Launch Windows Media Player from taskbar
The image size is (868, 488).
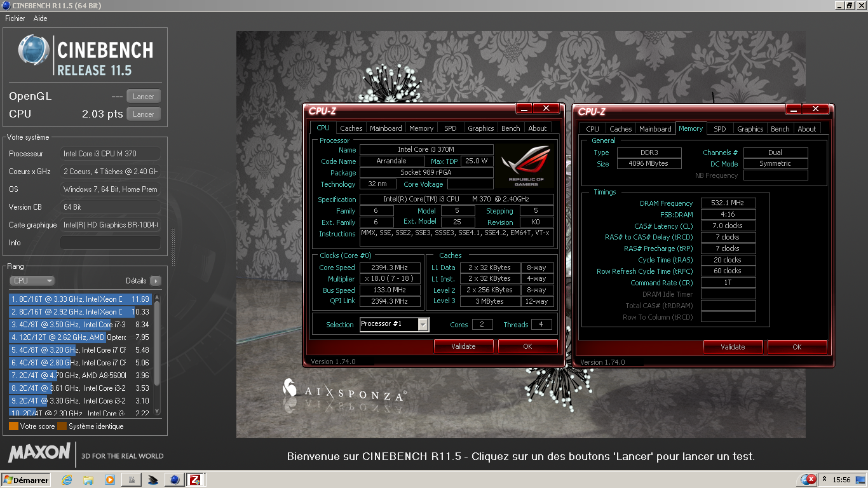tap(110, 480)
